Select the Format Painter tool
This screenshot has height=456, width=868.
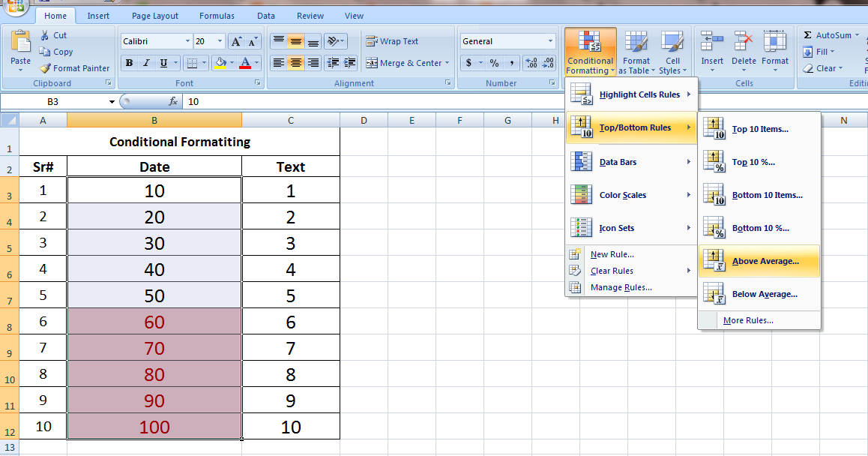74,67
